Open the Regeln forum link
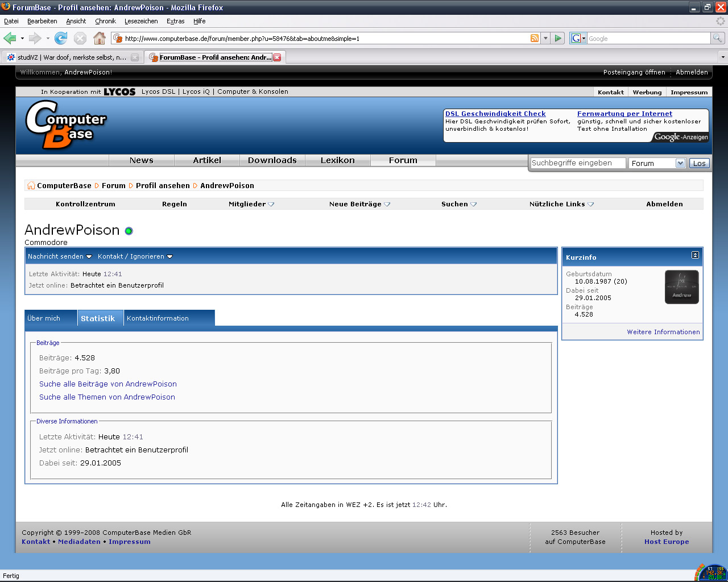Screen dimensions: 728x582 tap(175, 204)
